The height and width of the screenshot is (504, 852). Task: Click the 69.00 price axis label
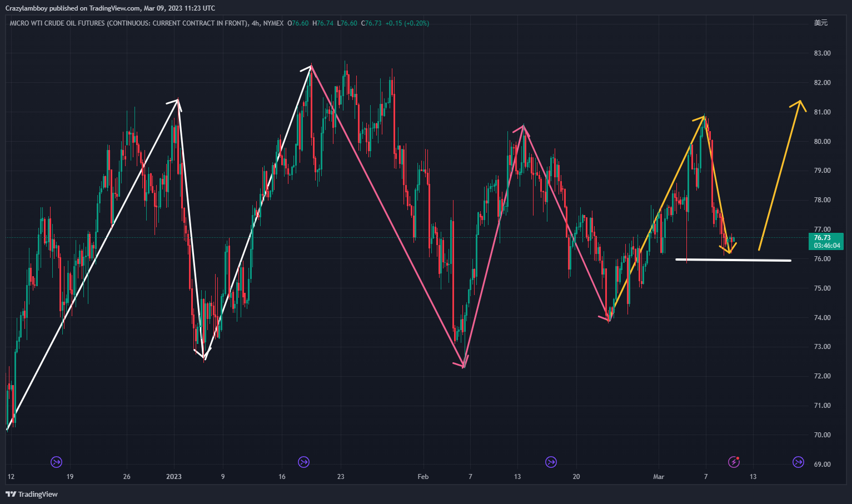822,465
